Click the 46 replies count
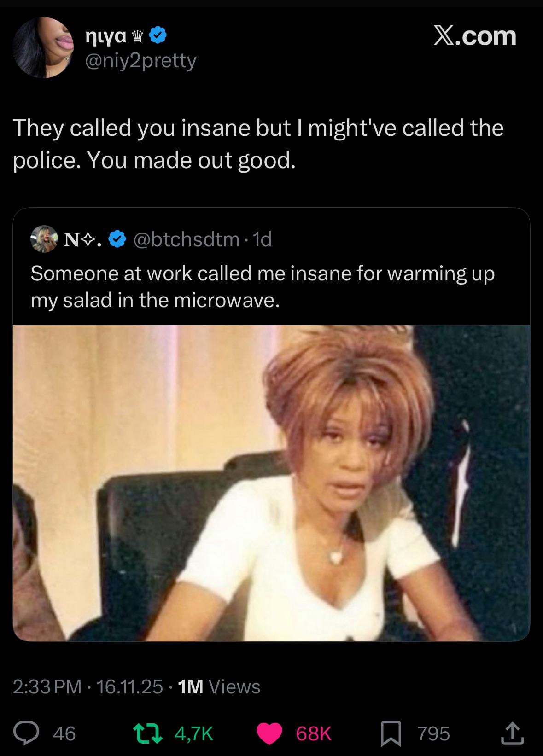The width and height of the screenshot is (543, 756). click(x=64, y=733)
